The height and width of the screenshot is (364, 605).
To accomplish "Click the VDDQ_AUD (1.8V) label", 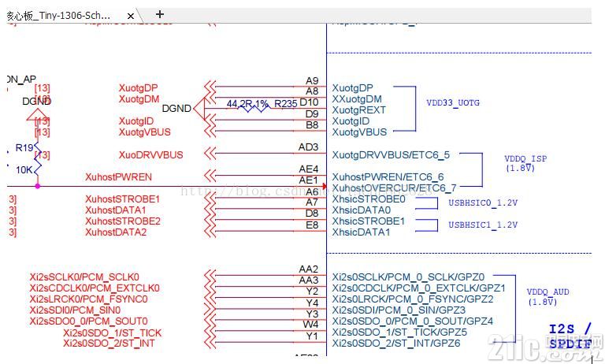I will [x=548, y=296].
